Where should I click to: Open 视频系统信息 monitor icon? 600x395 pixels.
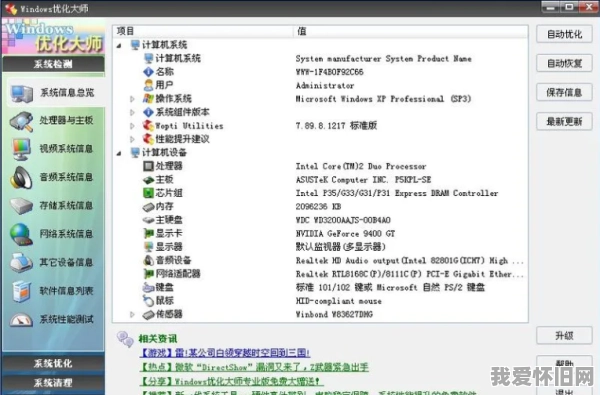tap(21, 149)
